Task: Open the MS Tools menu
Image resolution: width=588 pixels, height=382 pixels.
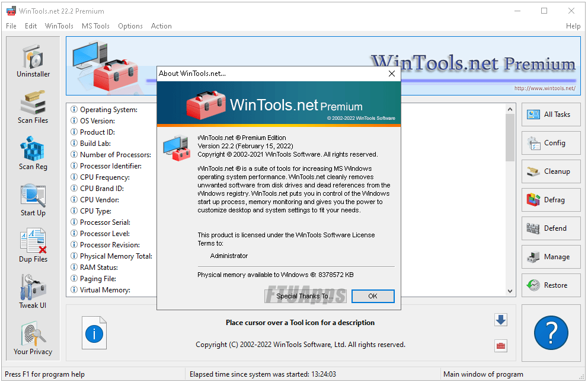Action: click(x=95, y=26)
